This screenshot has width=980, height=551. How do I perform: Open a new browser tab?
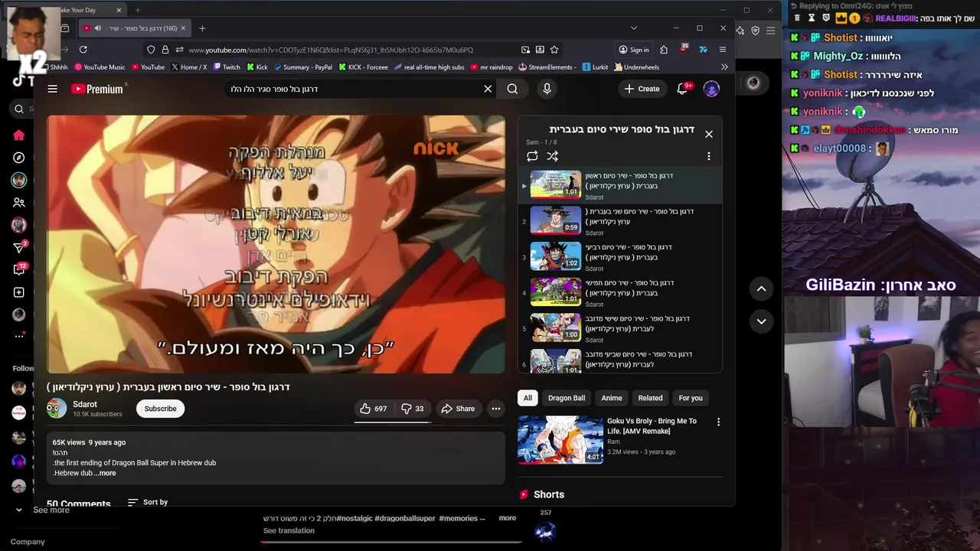tap(202, 28)
